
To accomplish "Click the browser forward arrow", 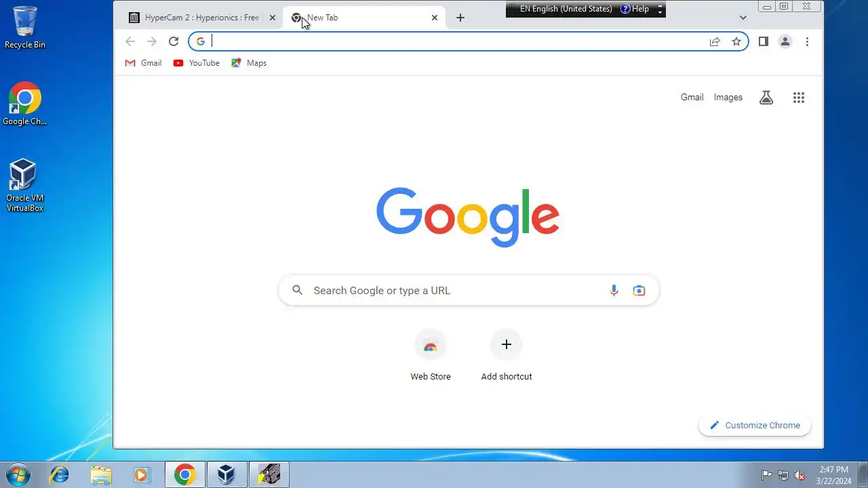I will pyautogui.click(x=152, y=41).
